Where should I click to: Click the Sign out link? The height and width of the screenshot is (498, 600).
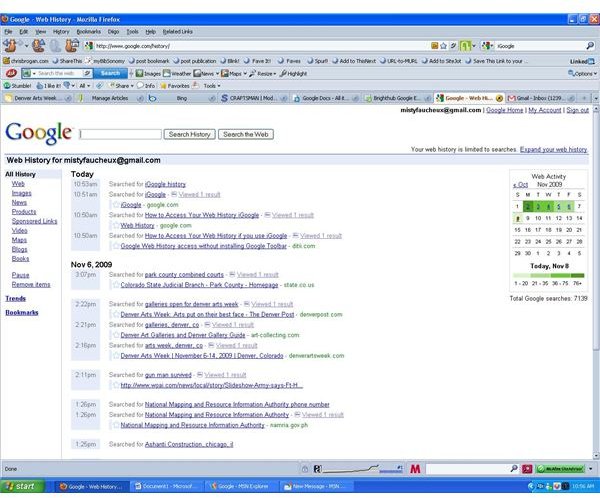pyautogui.click(x=577, y=110)
